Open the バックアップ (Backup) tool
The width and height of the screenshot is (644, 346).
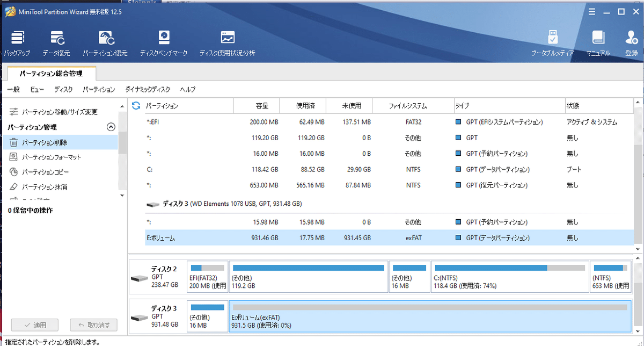(17, 44)
